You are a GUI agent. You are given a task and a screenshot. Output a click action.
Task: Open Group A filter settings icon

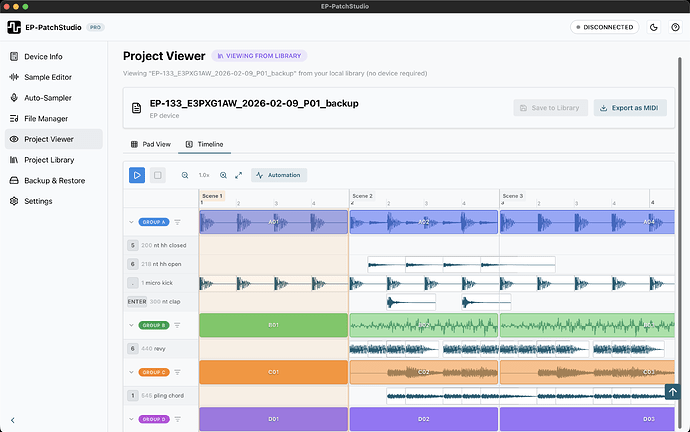pos(177,222)
